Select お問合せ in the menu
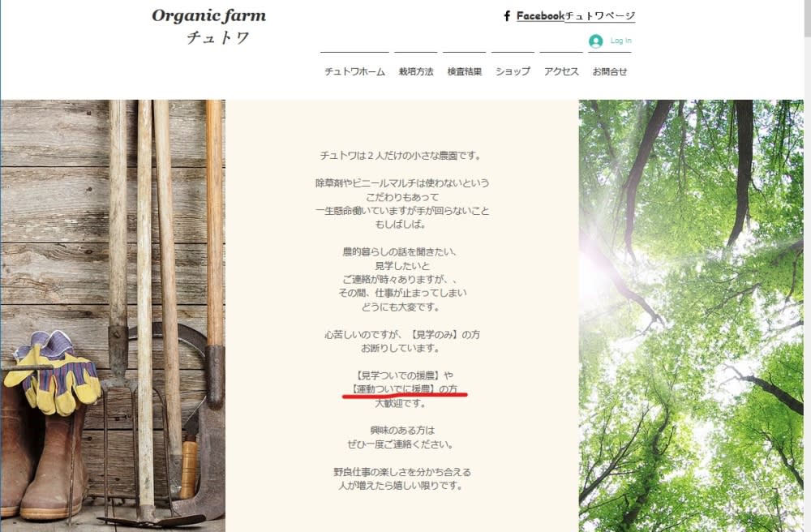 coord(610,71)
